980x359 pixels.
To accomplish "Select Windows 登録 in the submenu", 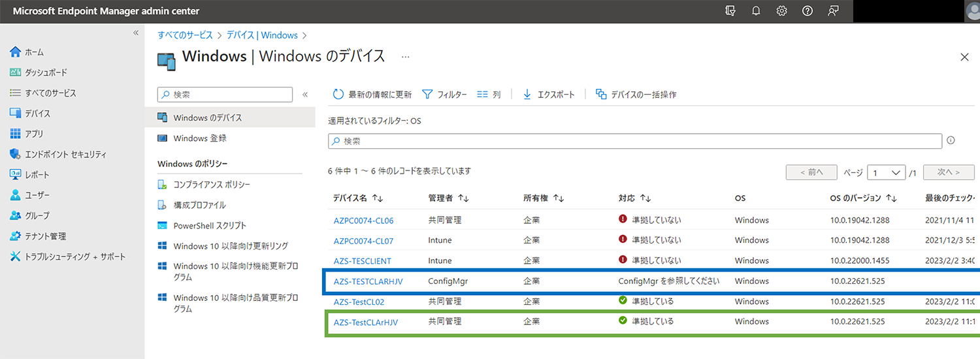I will (199, 138).
